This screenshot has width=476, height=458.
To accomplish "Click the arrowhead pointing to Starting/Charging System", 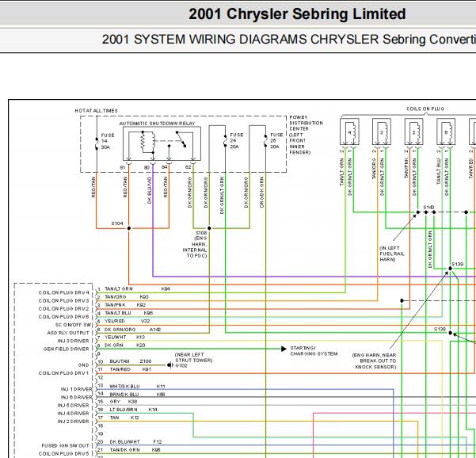I will coord(284,349).
